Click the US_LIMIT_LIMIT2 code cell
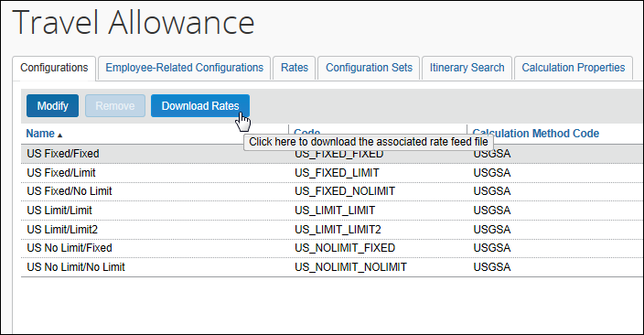 coord(338,230)
